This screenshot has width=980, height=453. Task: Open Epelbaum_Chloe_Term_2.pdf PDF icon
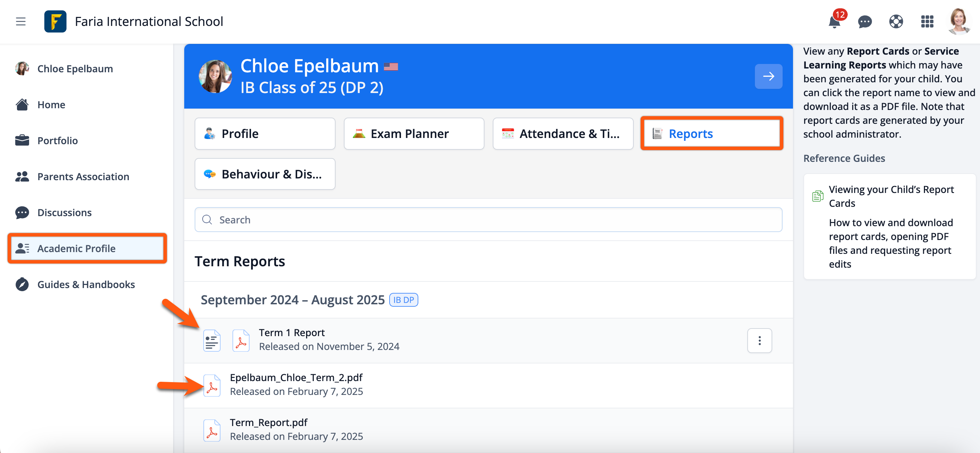click(x=212, y=385)
